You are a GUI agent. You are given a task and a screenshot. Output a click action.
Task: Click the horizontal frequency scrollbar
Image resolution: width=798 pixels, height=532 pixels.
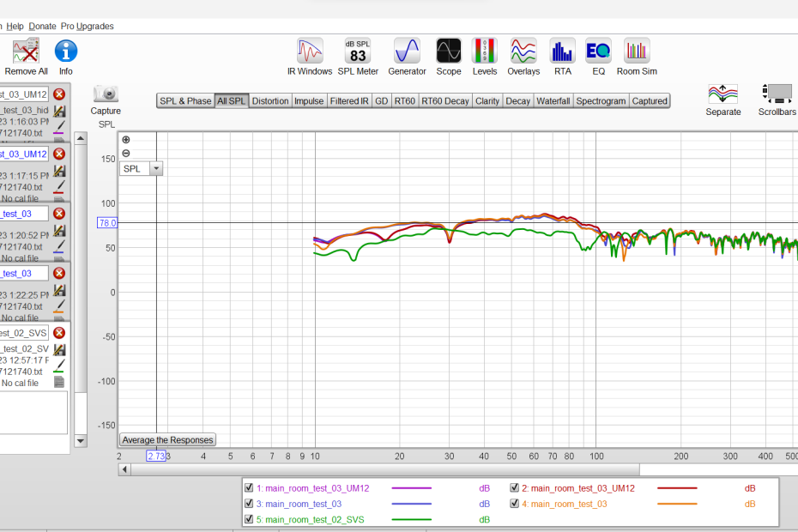pos(386,469)
